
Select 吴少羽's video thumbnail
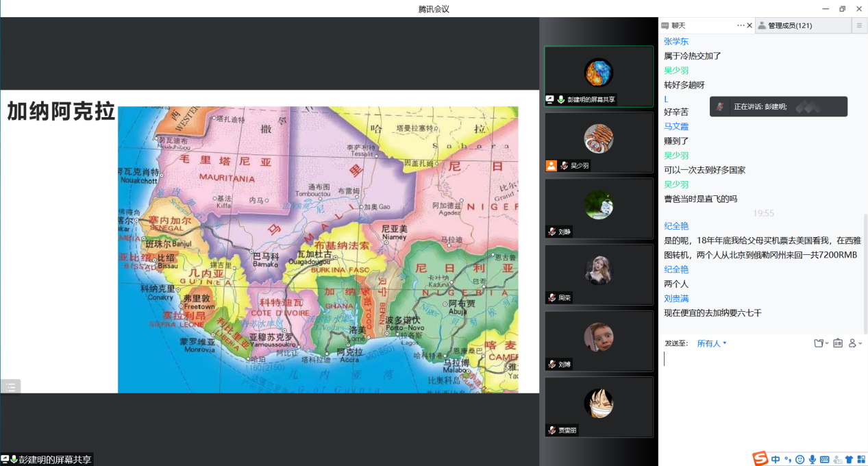coord(599,143)
